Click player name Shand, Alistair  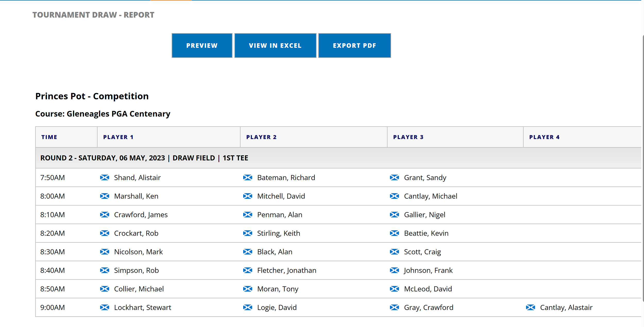(137, 177)
